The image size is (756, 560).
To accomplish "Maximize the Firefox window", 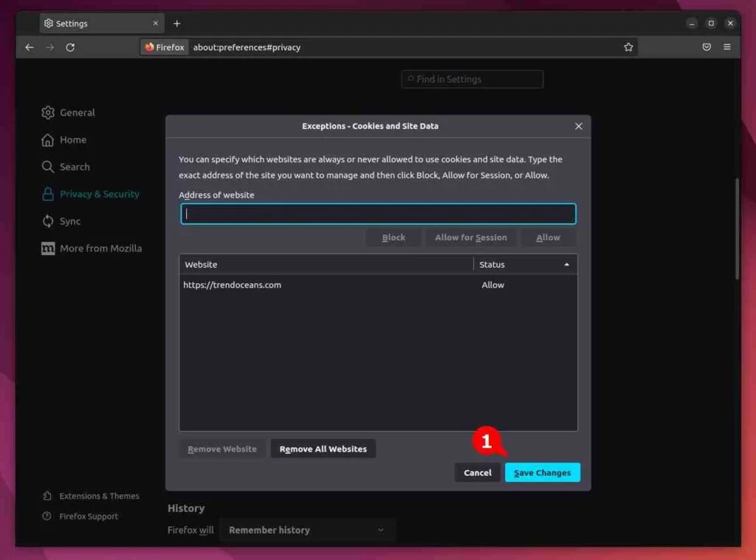I will tap(711, 23).
